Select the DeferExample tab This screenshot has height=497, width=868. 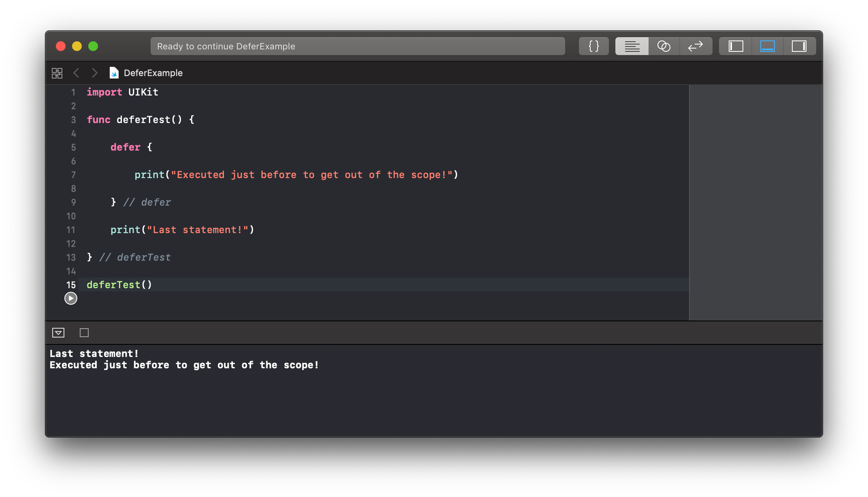152,73
